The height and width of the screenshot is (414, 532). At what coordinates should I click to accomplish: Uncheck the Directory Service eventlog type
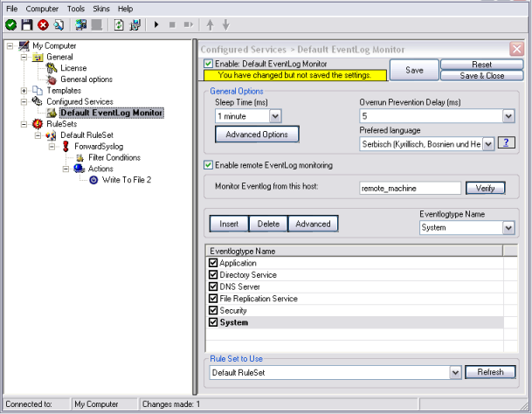(x=213, y=274)
